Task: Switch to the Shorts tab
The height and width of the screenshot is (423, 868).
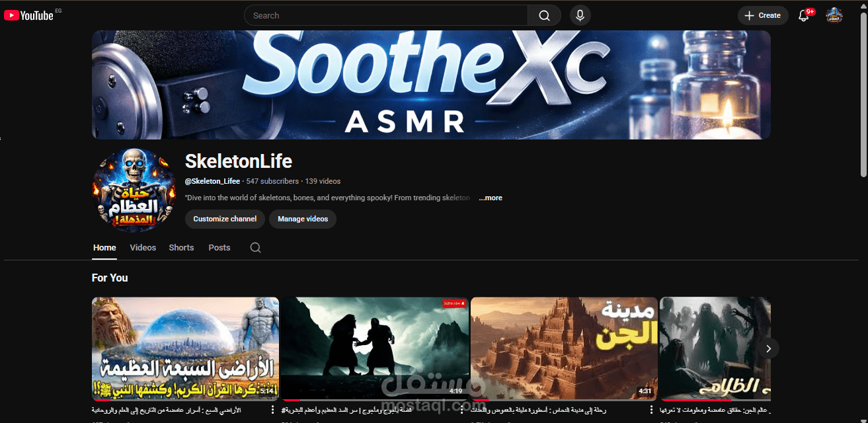Action: (181, 248)
